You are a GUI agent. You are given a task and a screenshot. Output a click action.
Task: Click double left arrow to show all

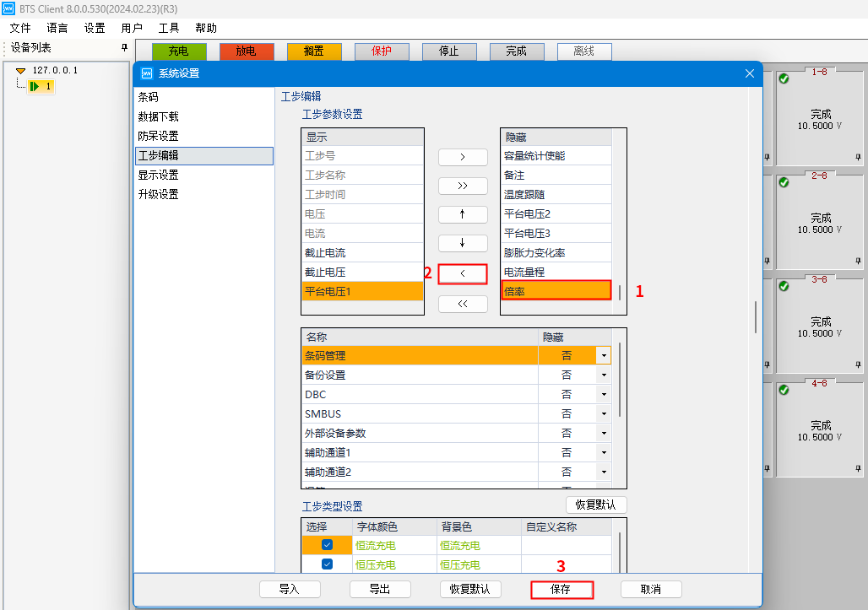coord(463,304)
